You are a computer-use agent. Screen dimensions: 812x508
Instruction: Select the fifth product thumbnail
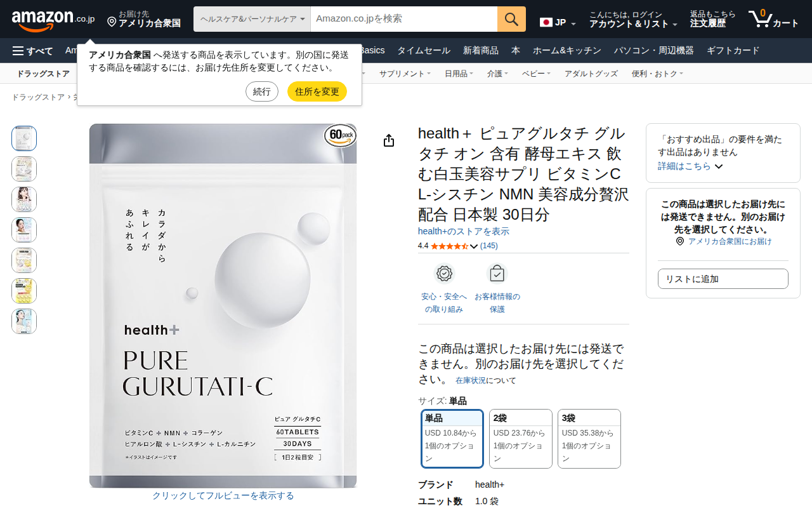pos(24,260)
